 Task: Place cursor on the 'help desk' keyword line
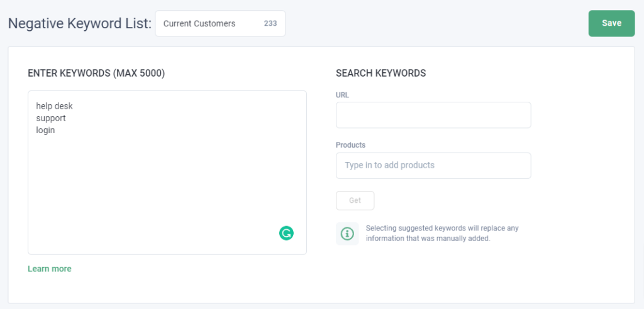(54, 106)
